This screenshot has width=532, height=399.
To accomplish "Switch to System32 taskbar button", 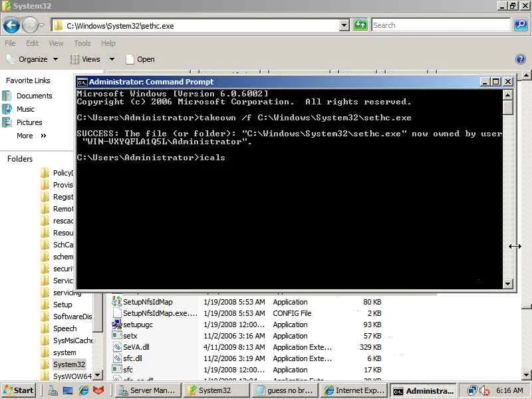I will point(217,391).
